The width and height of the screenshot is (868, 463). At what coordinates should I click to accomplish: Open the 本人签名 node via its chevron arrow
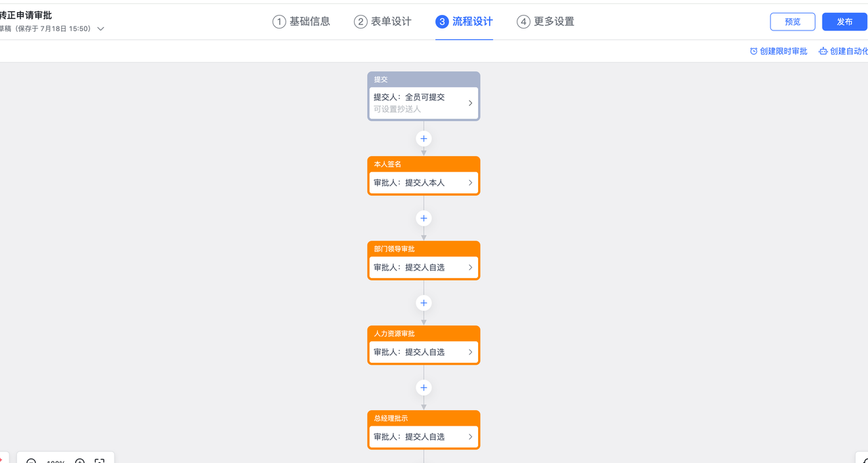(470, 182)
